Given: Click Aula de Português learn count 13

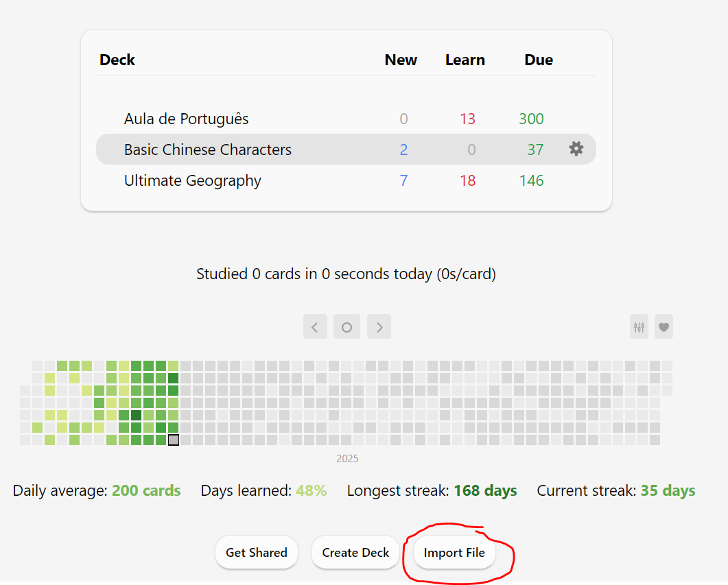Looking at the screenshot, I should pyautogui.click(x=467, y=119).
